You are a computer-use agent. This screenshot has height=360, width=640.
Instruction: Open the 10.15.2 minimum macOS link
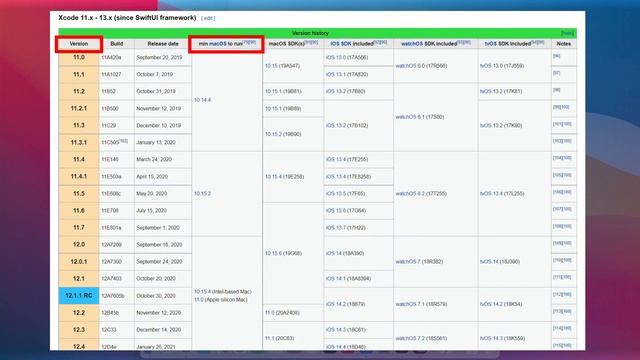[x=202, y=193]
